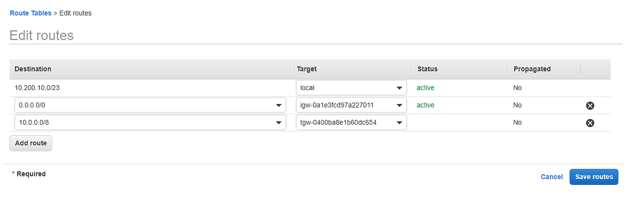Click inside the 0.0.0.0/0 destination field
The height and width of the screenshot is (208, 644).
point(150,106)
